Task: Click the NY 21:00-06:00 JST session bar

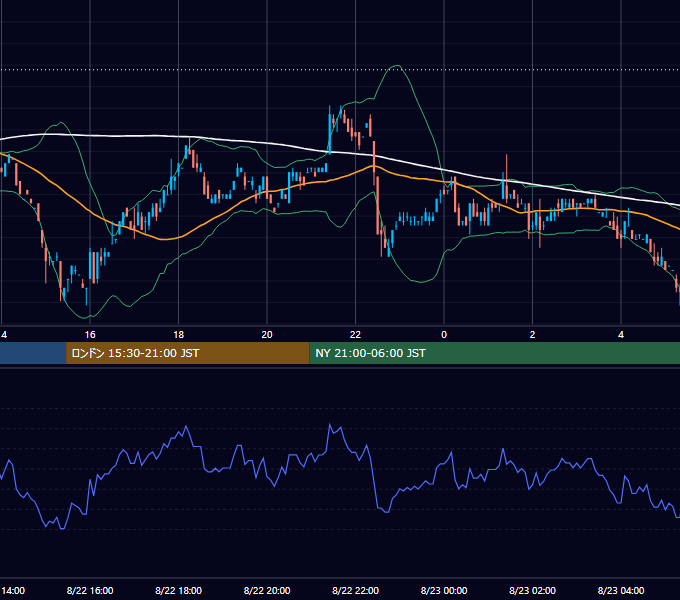Action: pos(494,353)
